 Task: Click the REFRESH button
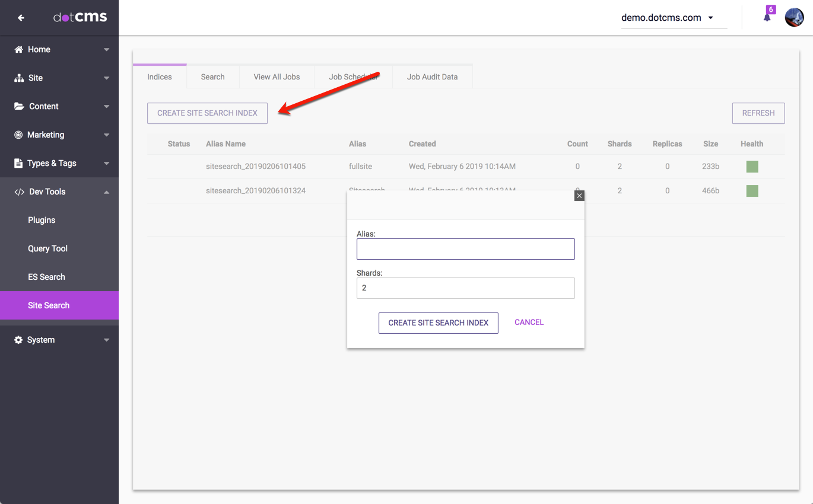758,113
